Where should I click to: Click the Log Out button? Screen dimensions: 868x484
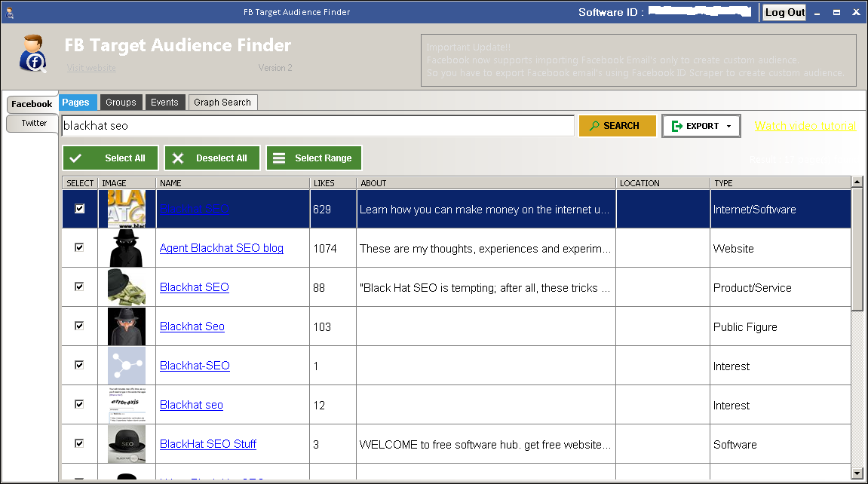(784, 12)
